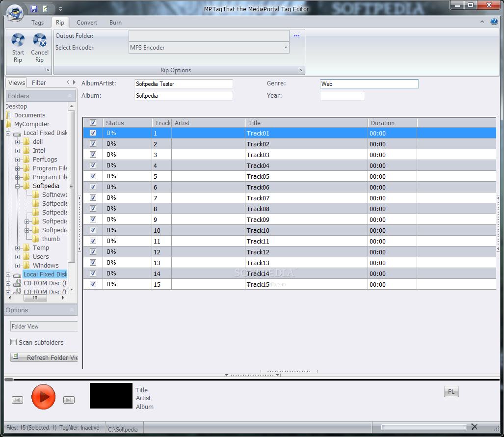Image resolution: width=504 pixels, height=437 pixels.
Task: Click the MPTagThat application logo button
Action: 14,13
